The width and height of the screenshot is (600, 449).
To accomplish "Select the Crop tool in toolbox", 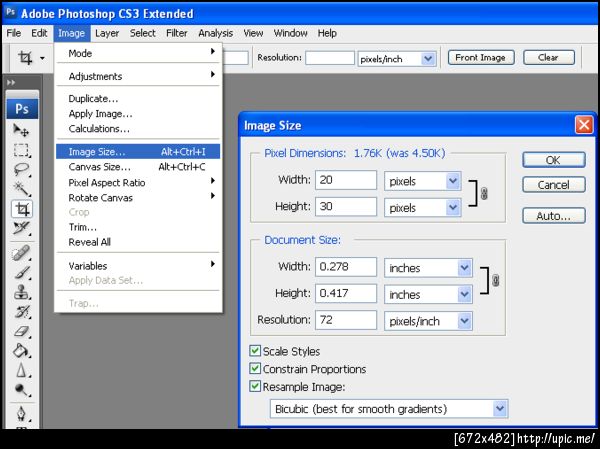I will pos(22,209).
